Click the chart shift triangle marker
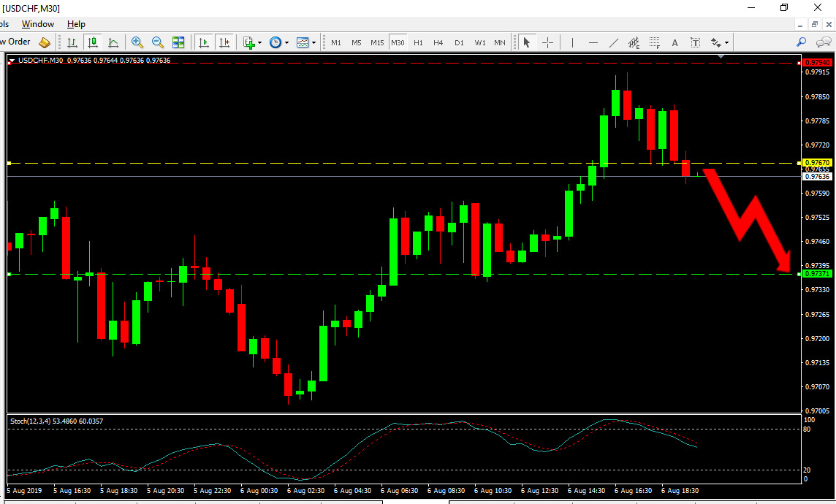Screen dimensions: 836x504 click(721, 56)
